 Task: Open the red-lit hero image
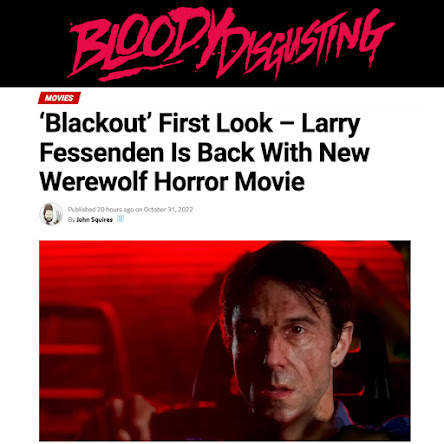(x=225, y=341)
